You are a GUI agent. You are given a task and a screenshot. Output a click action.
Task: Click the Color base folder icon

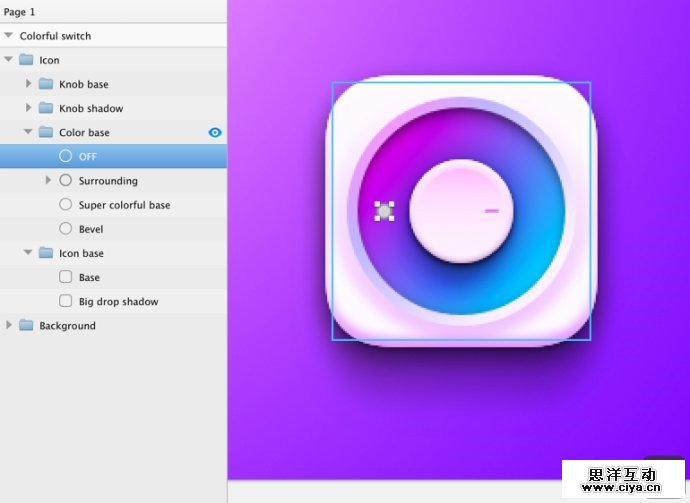(x=46, y=132)
